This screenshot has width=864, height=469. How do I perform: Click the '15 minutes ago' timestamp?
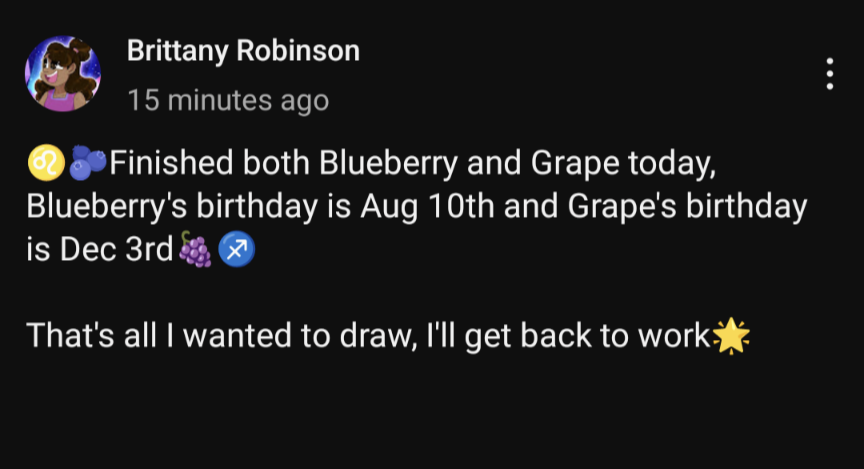(x=227, y=100)
